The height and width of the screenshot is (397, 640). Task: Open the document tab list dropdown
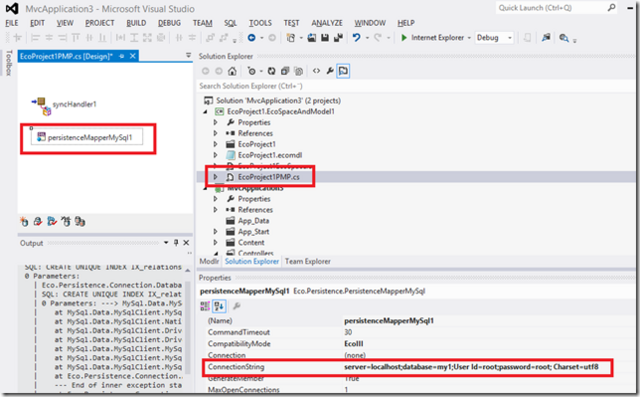pos(188,55)
